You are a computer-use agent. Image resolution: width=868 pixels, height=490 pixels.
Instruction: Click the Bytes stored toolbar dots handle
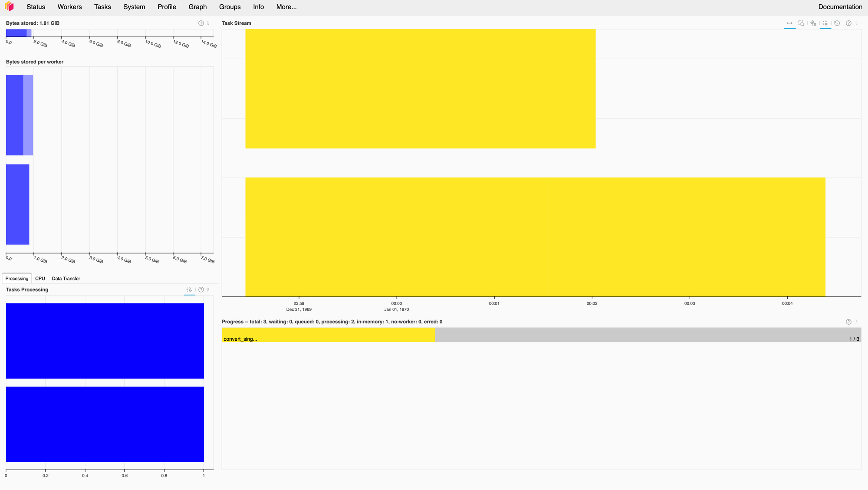click(x=208, y=23)
